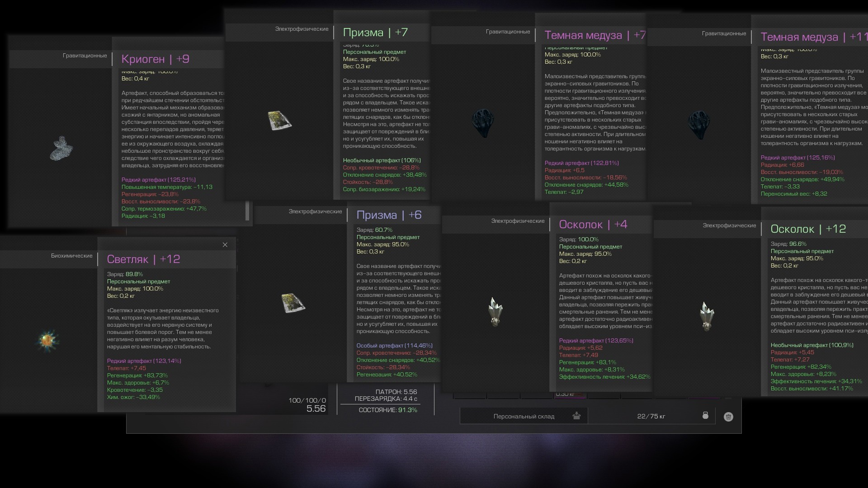
Task: Click Гравитационные label in Криоген panel
Action: (85, 56)
